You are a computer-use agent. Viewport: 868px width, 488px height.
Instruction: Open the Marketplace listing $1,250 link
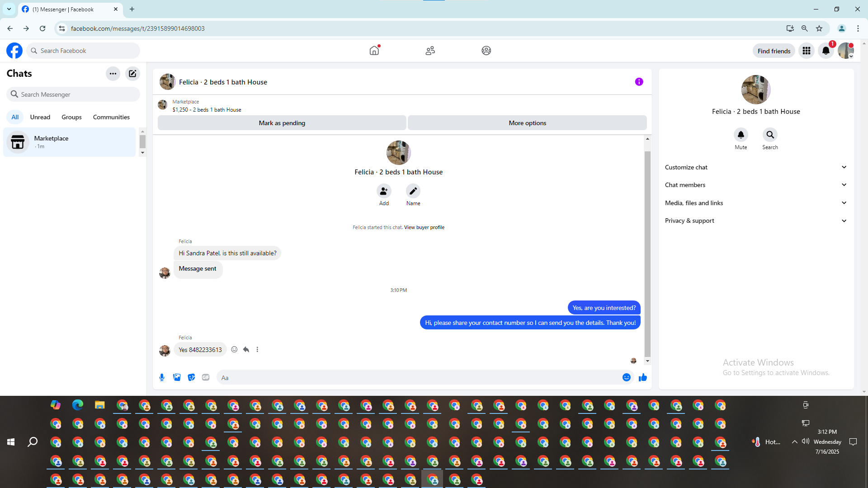(x=207, y=110)
